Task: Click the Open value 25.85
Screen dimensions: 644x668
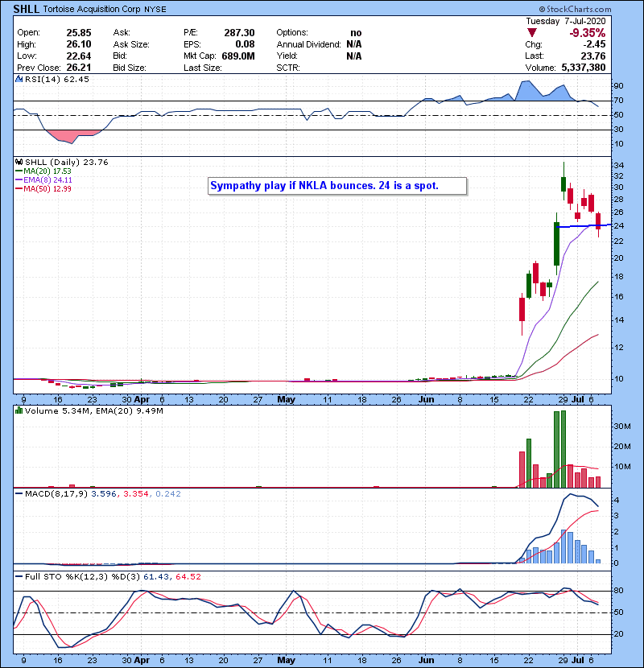Action: pos(79,33)
